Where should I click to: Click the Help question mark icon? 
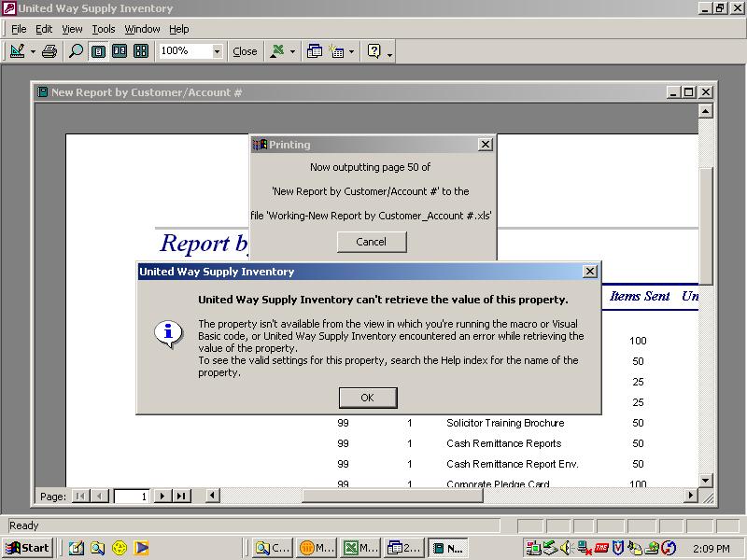tap(374, 51)
